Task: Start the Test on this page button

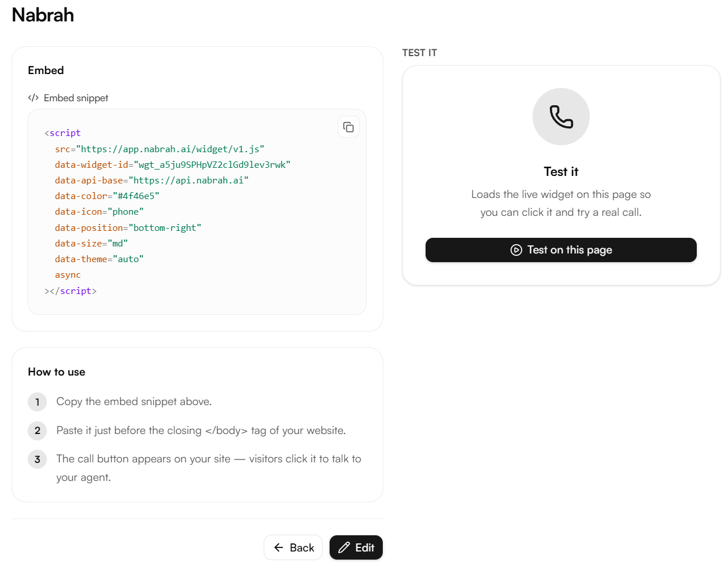Action: point(561,250)
